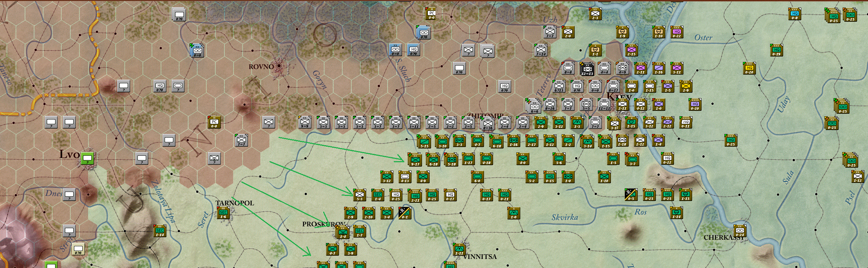Select the yellow infantry counter labeled 2-9
The image size is (868, 268).
pyautogui.click(x=686, y=86)
